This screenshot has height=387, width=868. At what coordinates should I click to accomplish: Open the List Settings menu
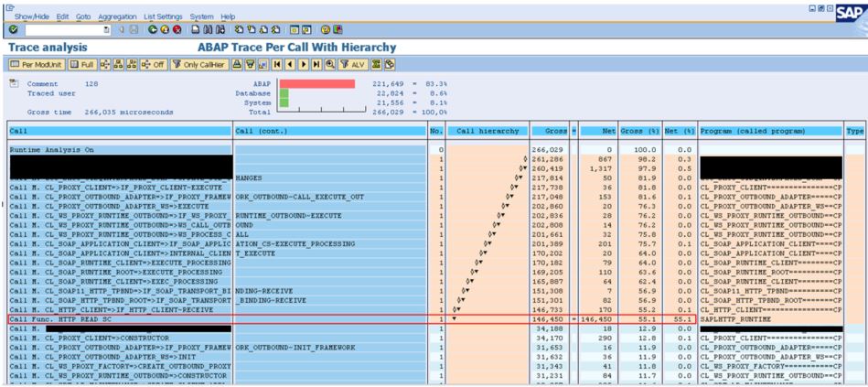(163, 17)
